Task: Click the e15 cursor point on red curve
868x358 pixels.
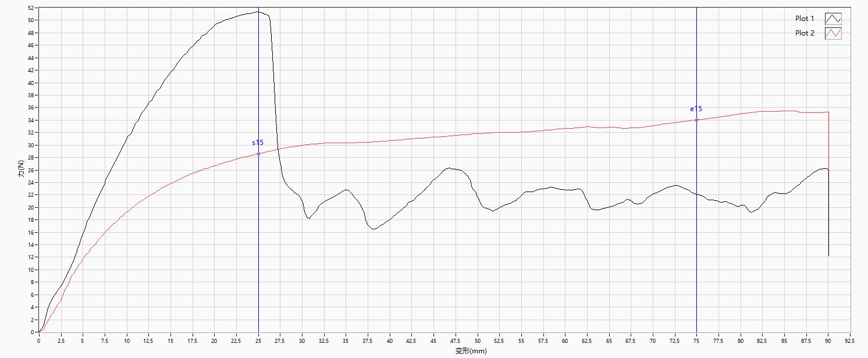Action: 696,120
